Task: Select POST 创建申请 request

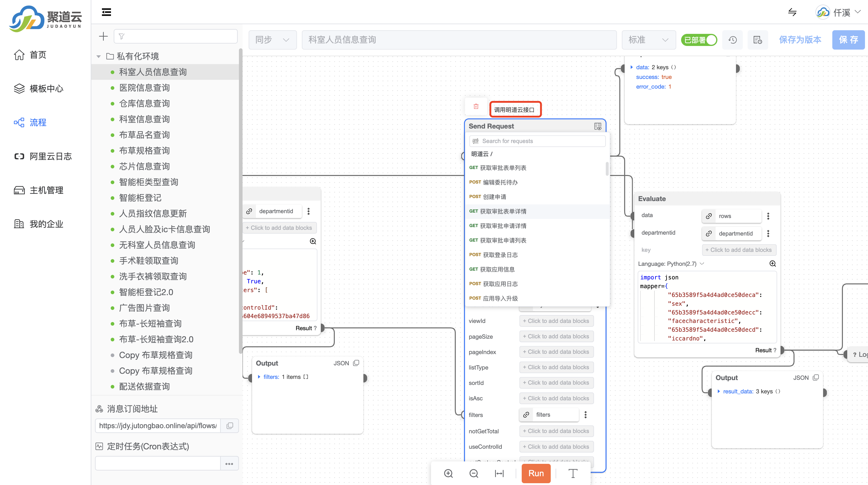Action: tap(537, 197)
